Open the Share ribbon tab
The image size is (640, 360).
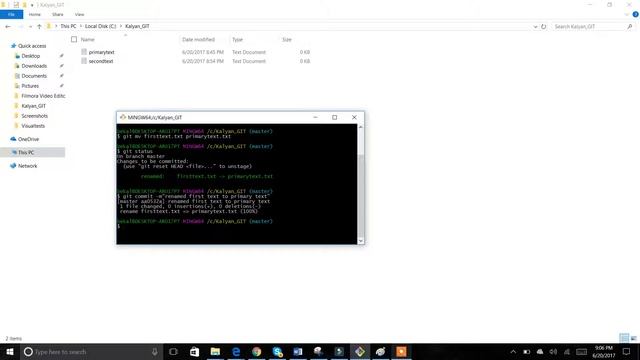[58, 14]
